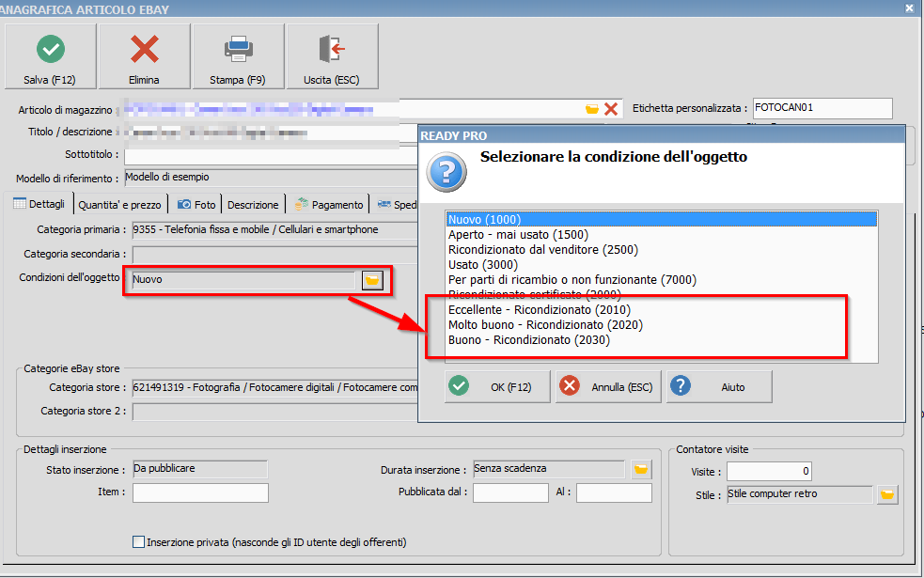The image size is (924, 578).
Task: Clear Articolo di magazzino with red X icon
Action: click(611, 109)
